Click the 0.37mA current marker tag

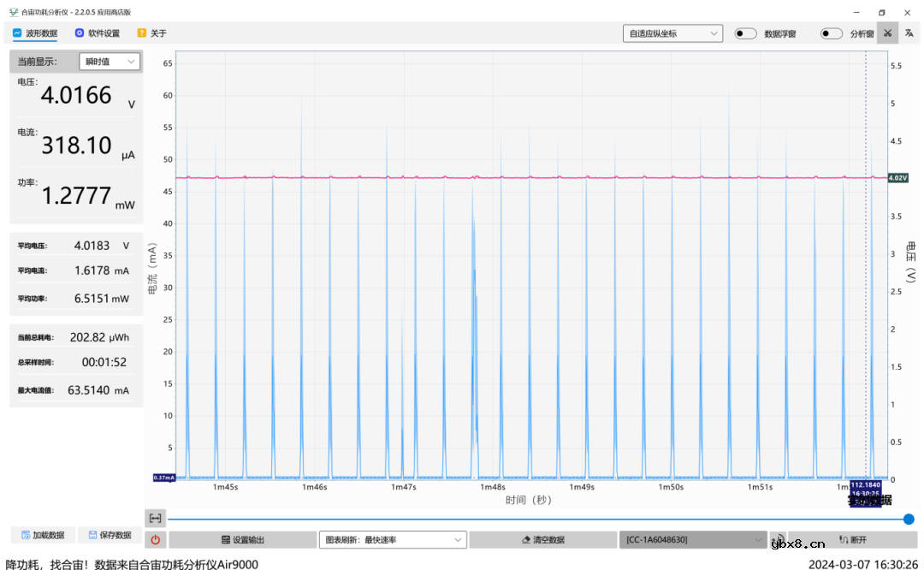[x=163, y=478]
